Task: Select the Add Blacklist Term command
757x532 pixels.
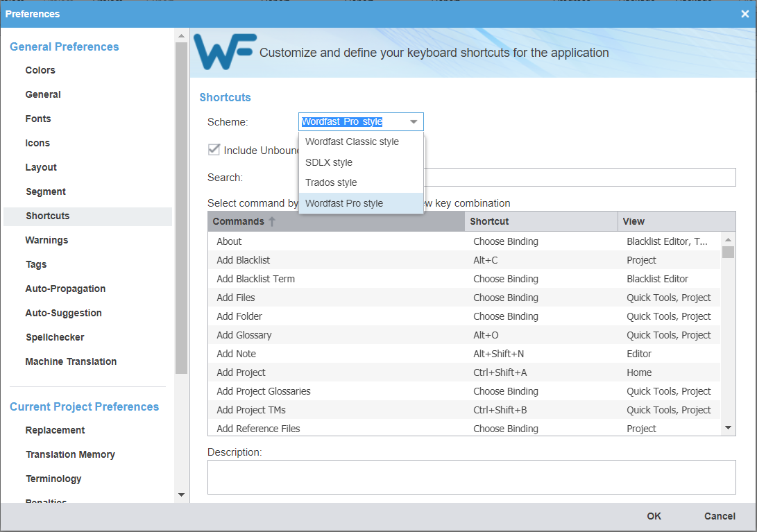Action: [x=464, y=279]
